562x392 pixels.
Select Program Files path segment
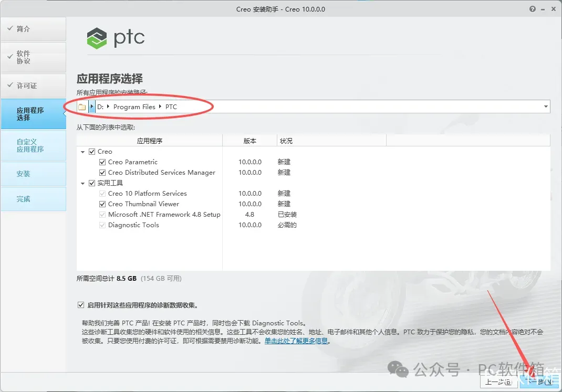tap(134, 107)
